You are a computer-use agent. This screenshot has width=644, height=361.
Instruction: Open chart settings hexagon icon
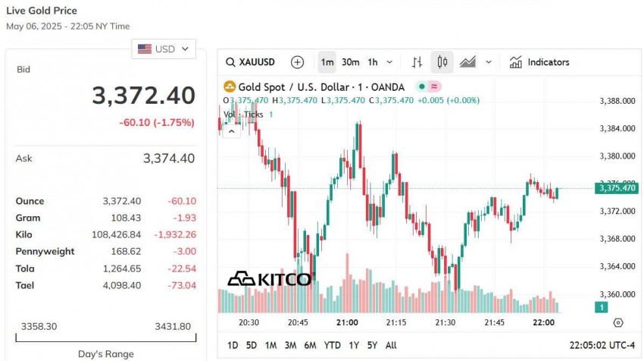[x=618, y=322]
